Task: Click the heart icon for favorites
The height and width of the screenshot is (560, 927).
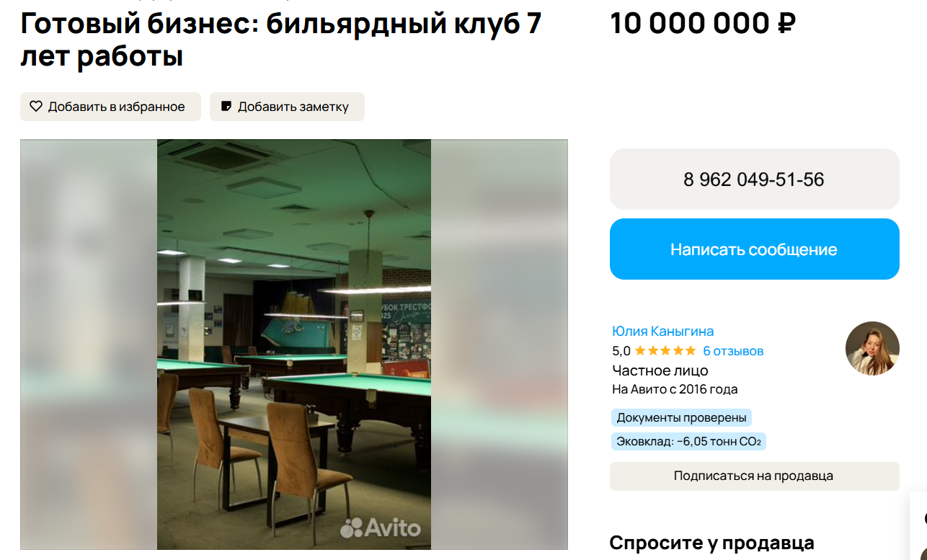Action: click(x=35, y=107)
